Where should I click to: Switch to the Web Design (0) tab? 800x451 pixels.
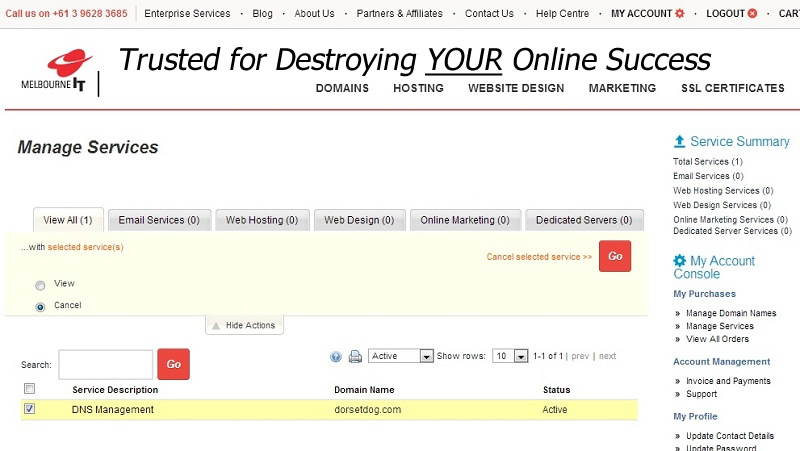point(360,220)
